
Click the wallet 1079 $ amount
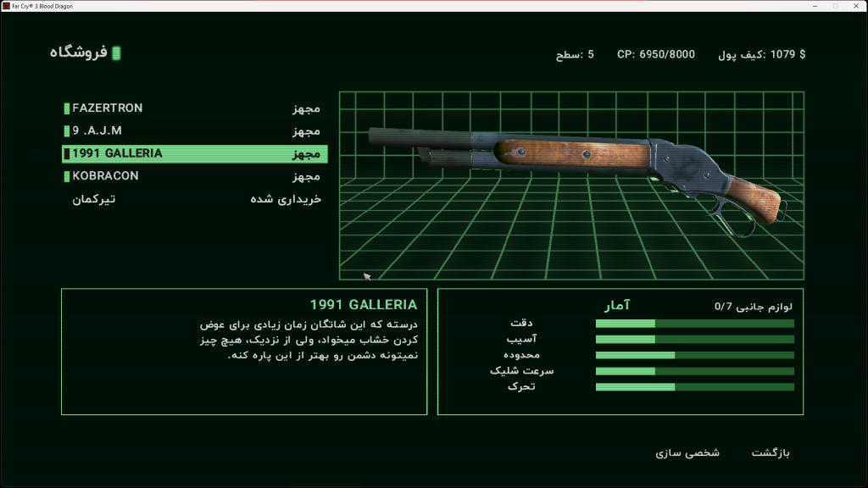click(x=762, y=54)
